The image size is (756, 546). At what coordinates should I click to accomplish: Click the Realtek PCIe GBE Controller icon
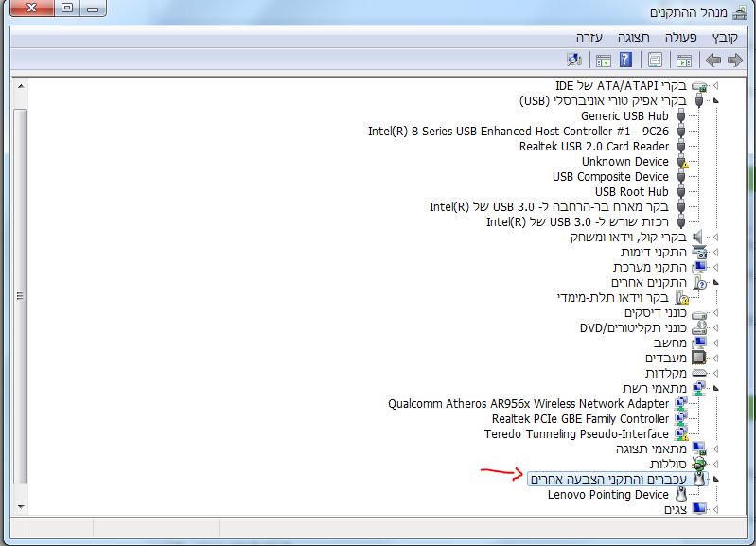(x=681, y=418)
